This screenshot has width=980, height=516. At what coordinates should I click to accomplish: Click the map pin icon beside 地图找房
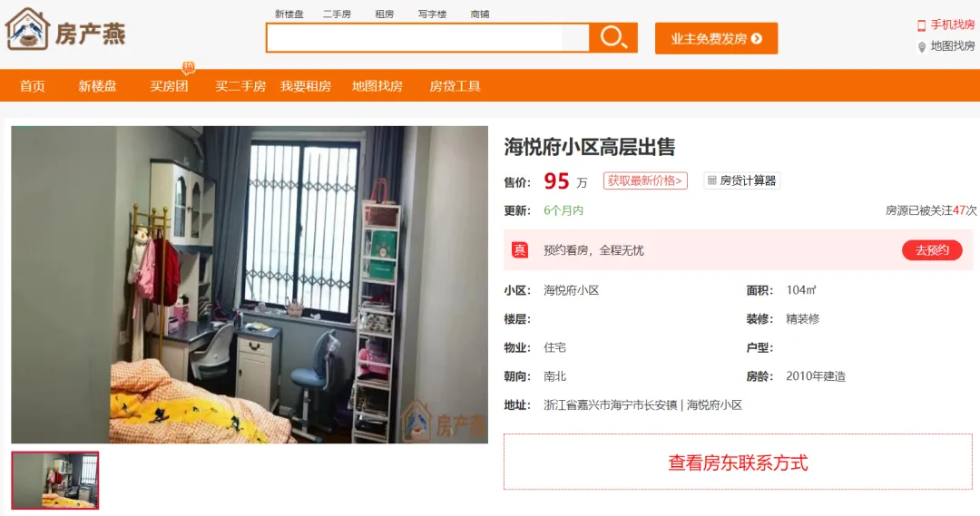click(x=921, y=47)
